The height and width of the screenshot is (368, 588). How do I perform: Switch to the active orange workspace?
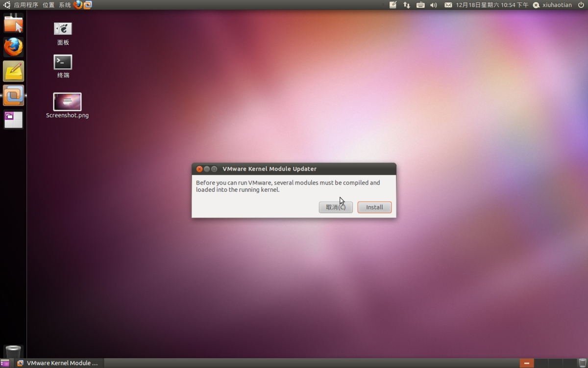point(527,363)
